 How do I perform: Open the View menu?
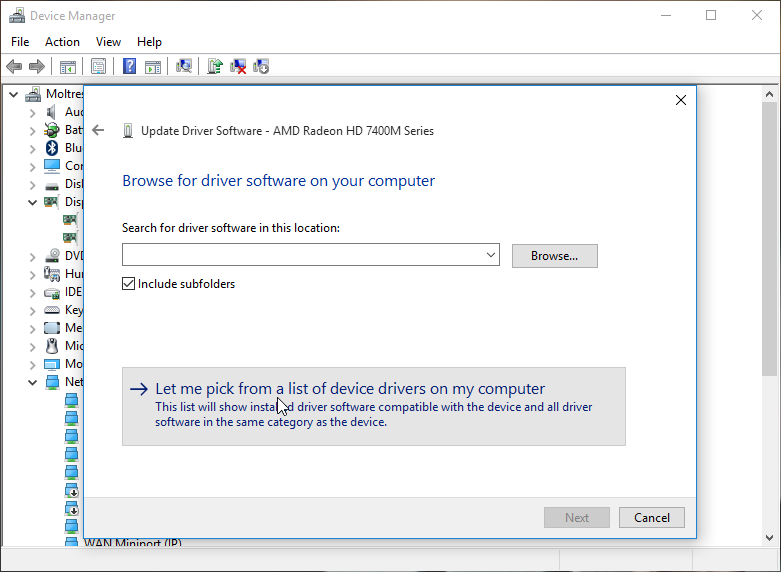pyautogui.click(x=108, y=42)
